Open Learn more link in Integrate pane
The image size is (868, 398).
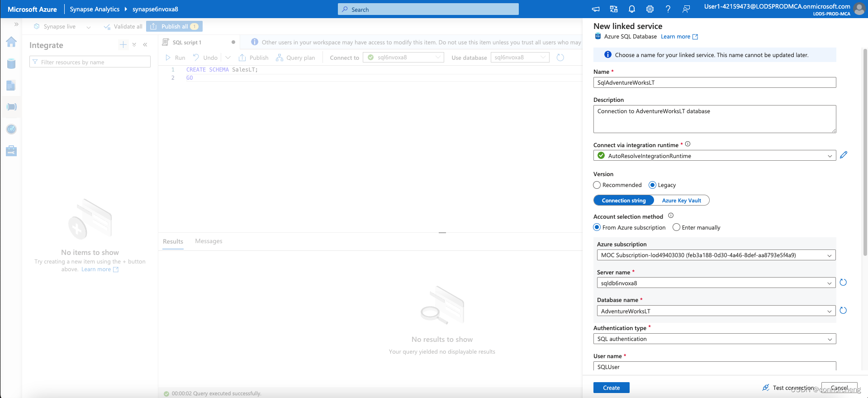(x=100, y=269)
